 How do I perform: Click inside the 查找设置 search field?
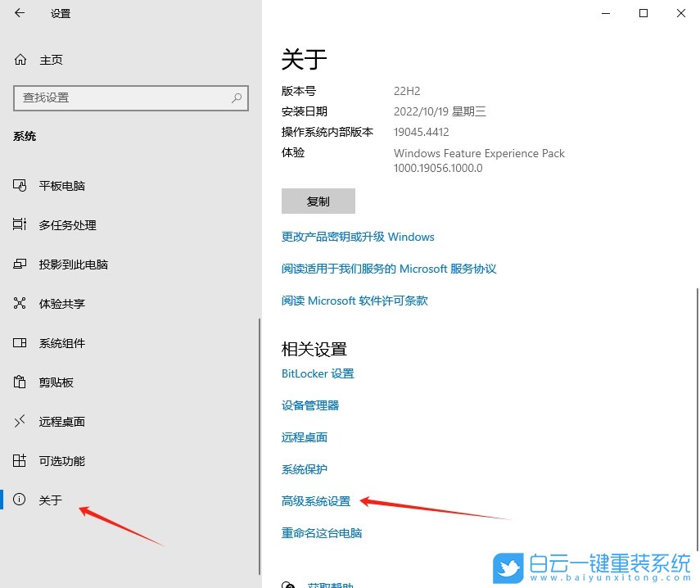[x=123, y=98]
